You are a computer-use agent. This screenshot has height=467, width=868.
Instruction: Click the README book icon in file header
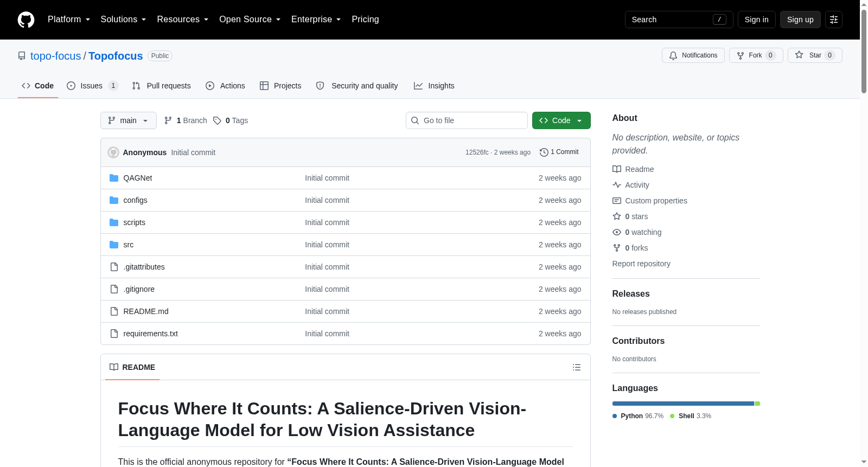[x=114, y=367]
